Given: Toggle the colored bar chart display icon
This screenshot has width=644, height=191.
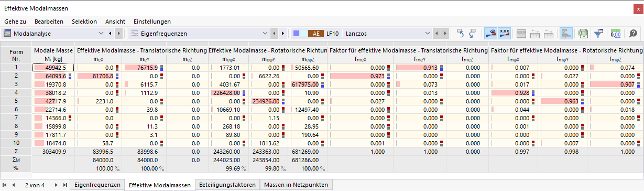Looking at the screenshot, I should 566,33.
